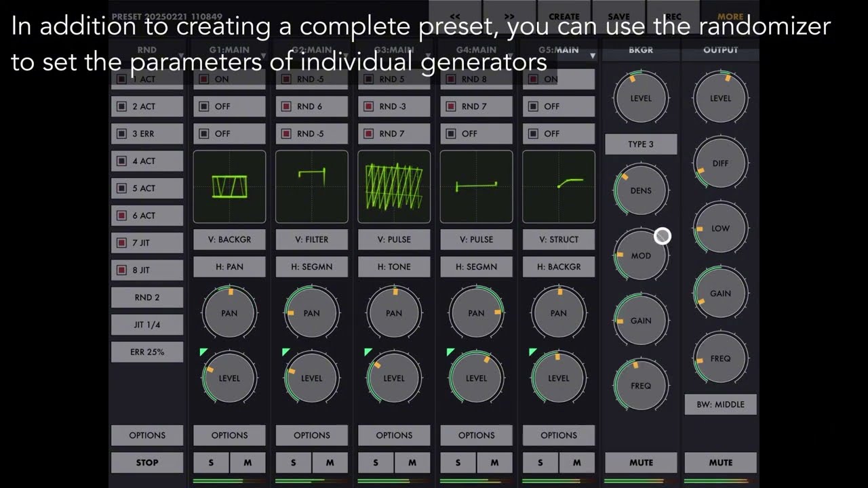Click the BKGR MOD knob
The image size is (868, 488).
(x=641, y=256)
